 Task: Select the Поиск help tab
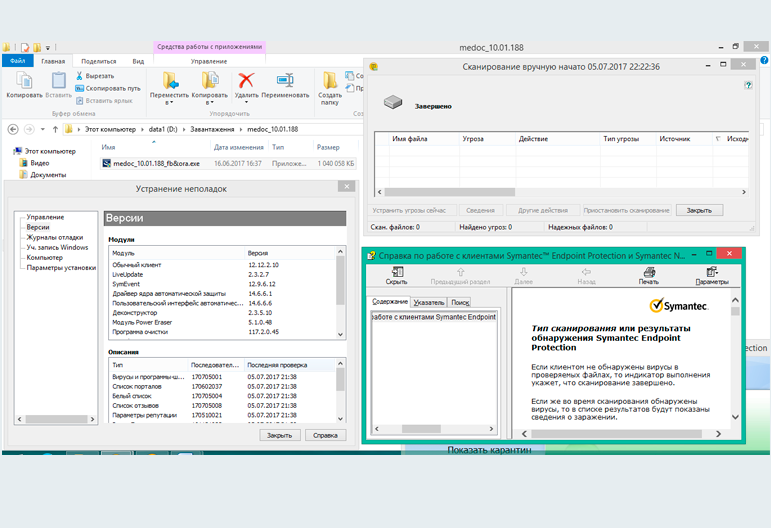coord(460,302)
